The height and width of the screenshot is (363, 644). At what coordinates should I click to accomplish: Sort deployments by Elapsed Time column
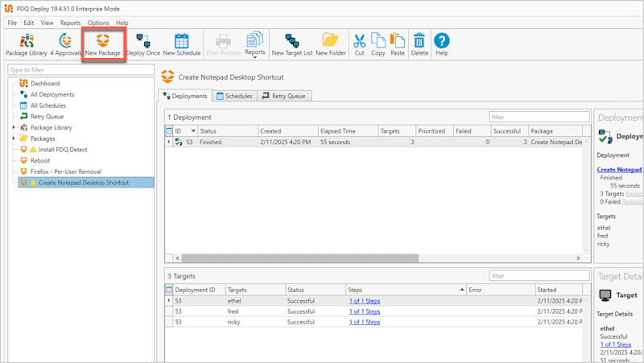pyautogui.click(x=348, y=131)
